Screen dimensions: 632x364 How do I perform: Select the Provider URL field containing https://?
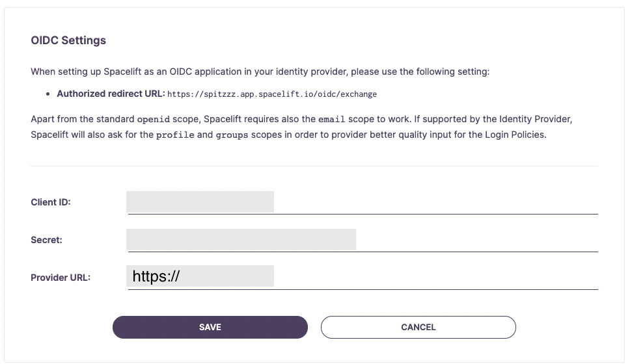pyautogui.click(x=362, y=277)
